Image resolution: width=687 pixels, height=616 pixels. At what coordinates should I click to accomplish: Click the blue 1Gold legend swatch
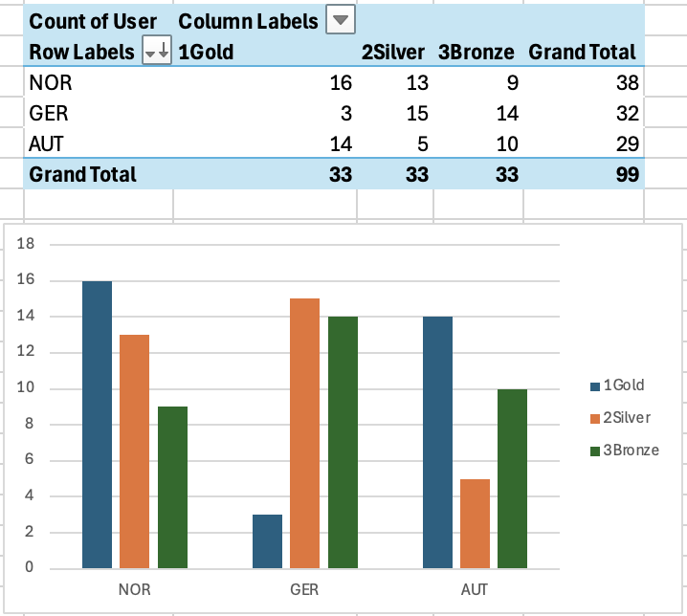click(x=594, y=386)
